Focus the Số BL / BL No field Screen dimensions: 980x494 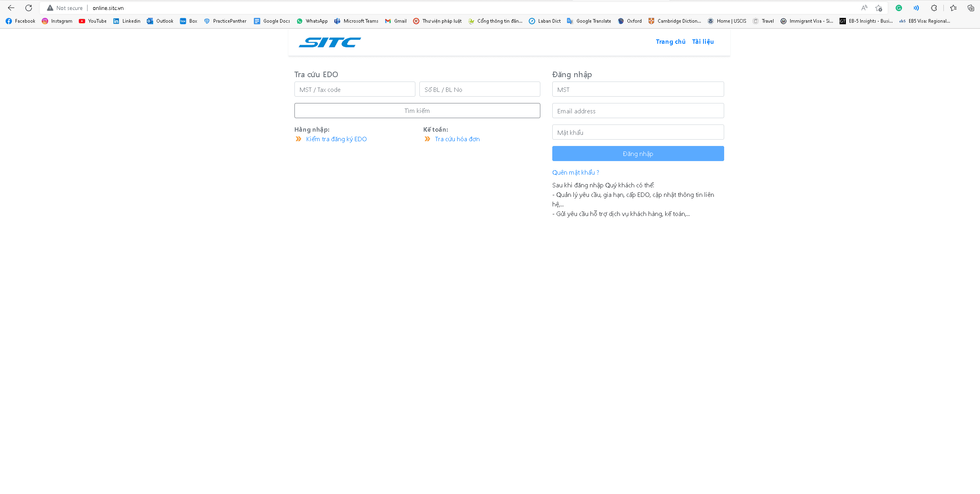(x=479, y=89)
